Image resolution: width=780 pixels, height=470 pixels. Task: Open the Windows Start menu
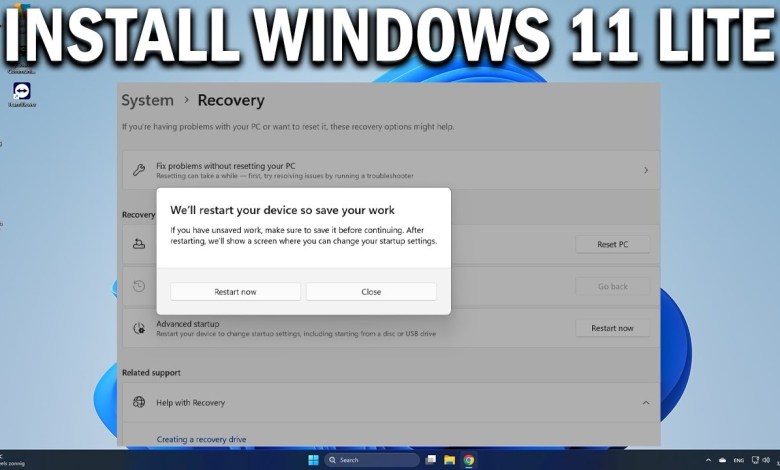(313, 460)
